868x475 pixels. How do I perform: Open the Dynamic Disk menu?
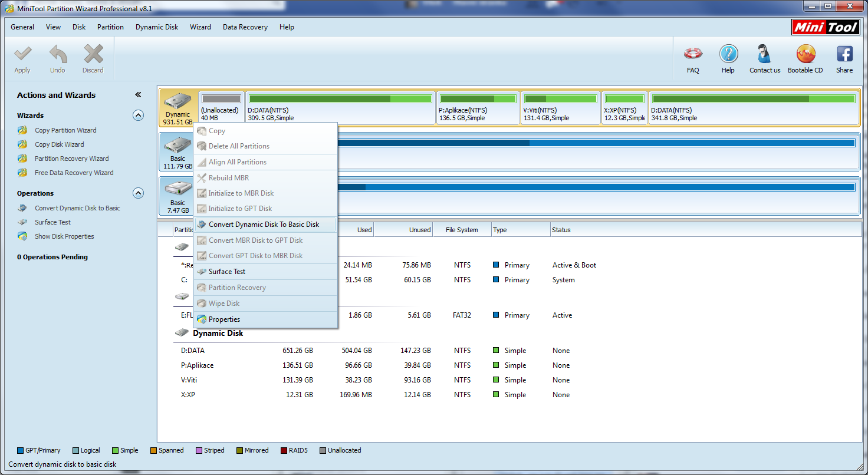tap(157, 27)
